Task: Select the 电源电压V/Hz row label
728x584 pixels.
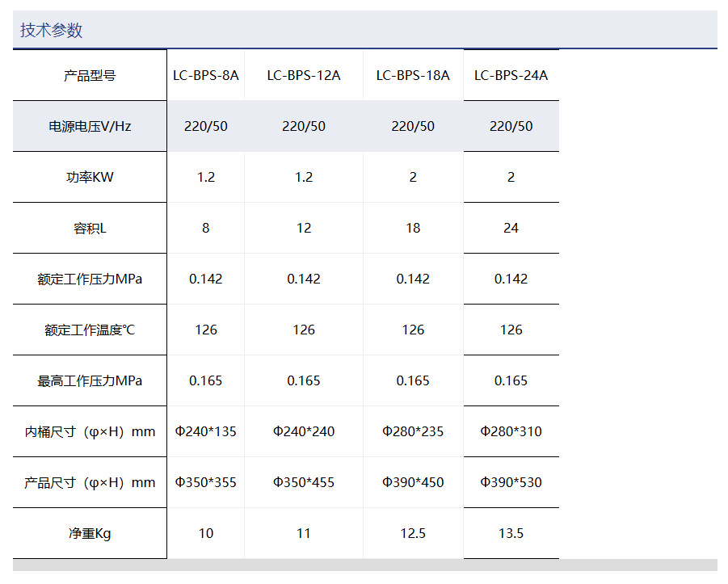Action: click(x=90, y=126)
